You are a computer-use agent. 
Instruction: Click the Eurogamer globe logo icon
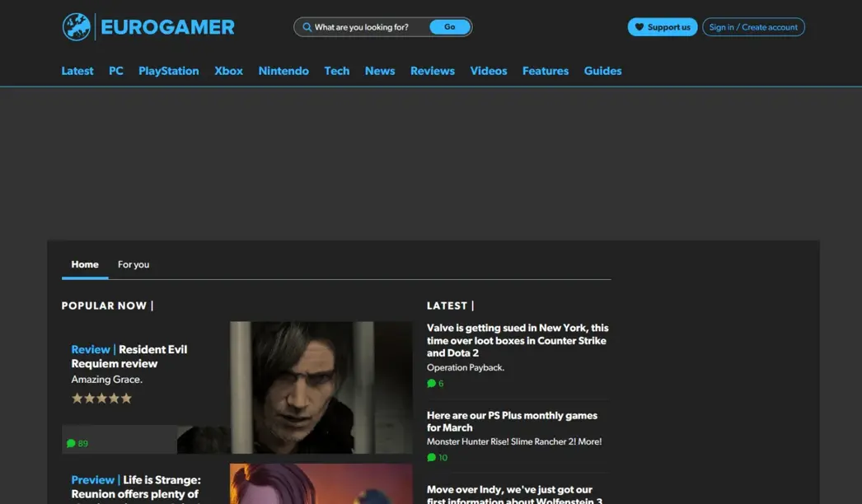click(77, 27)
